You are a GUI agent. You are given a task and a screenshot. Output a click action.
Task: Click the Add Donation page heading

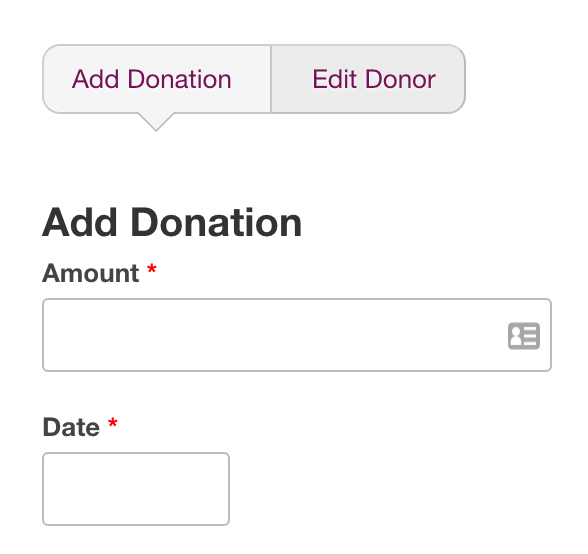click(172, 223)
